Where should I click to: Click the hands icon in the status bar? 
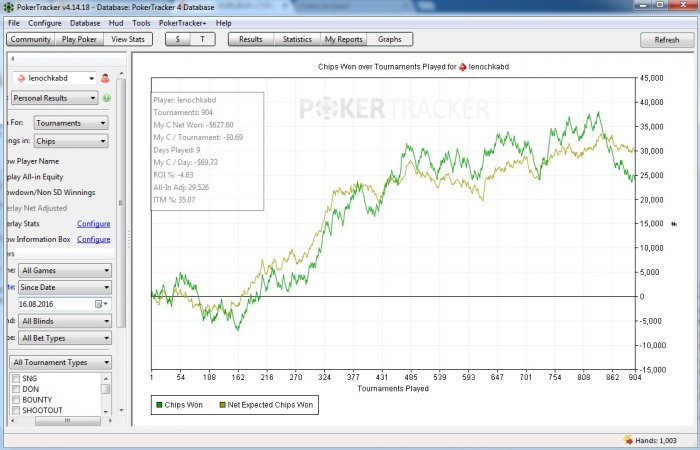coord(629,441)
